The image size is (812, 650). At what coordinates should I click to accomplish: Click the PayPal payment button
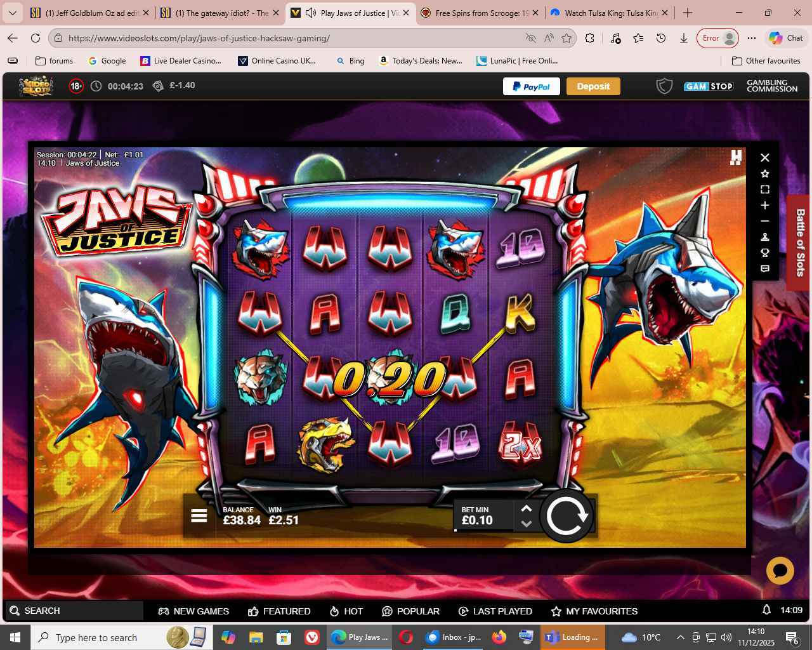tap(531, 86)
